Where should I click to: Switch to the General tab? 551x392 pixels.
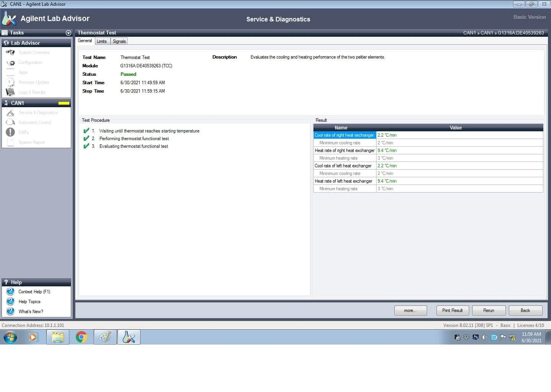point(85,41)
